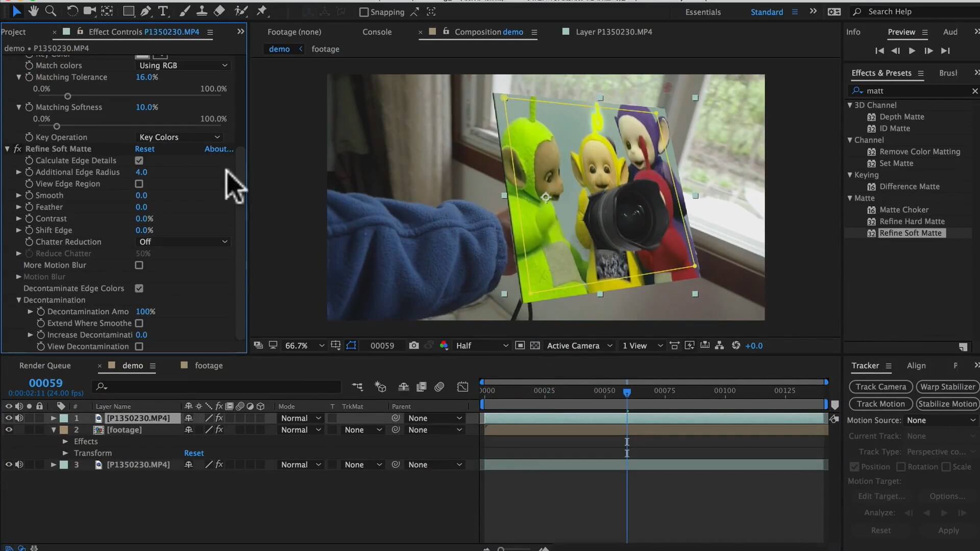Image resolution: width=980 pixels, height=551 pixels.
Task: Toggle mask and shape path visibility
Action: 351,345
